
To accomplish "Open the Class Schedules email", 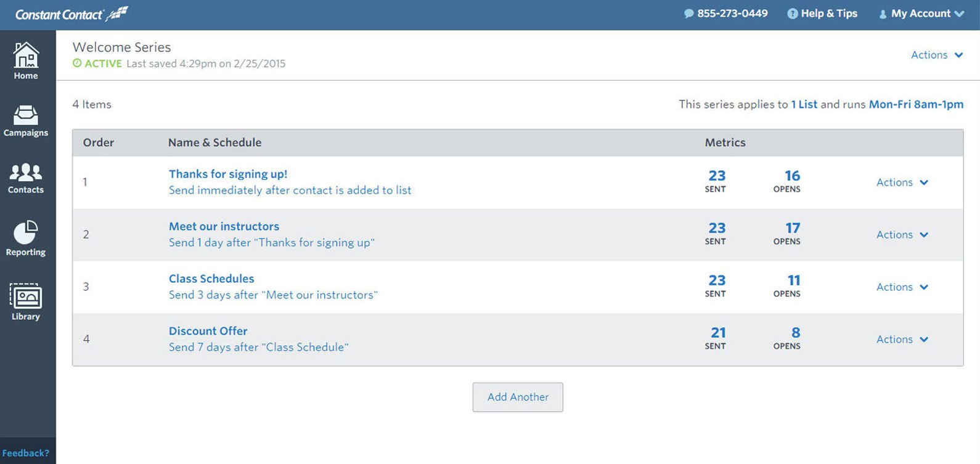I will click(x=211, y=279).
